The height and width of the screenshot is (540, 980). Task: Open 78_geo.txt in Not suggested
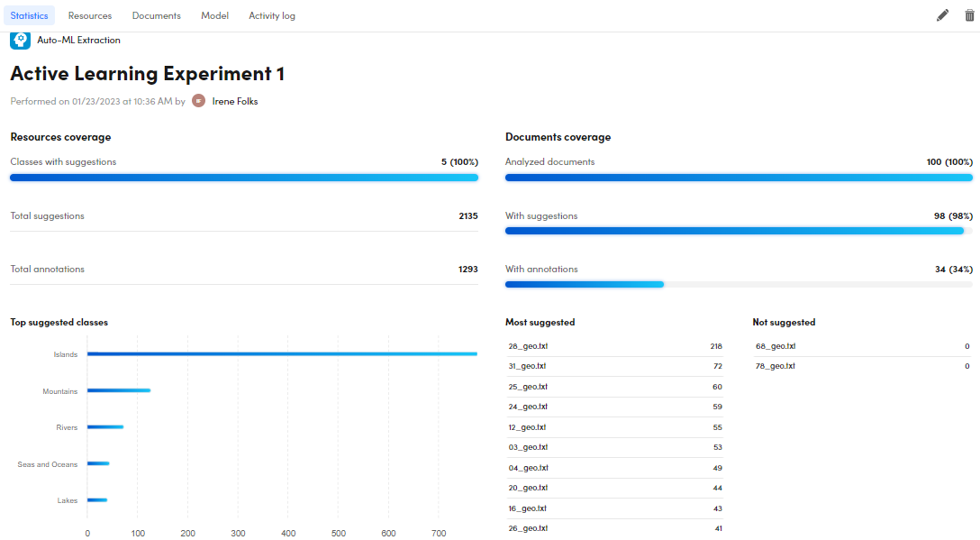[775, 366]
